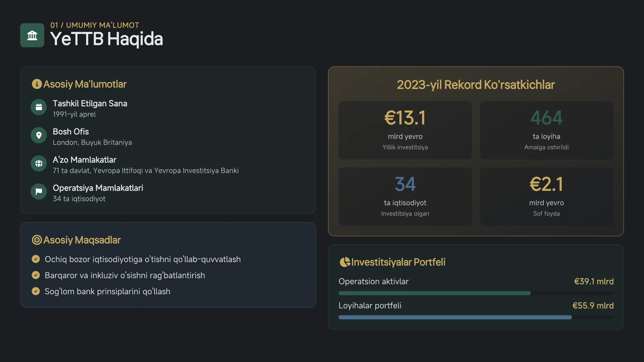Click the calendar icon for Tashkil Etilgan Sana

point(39,107)
